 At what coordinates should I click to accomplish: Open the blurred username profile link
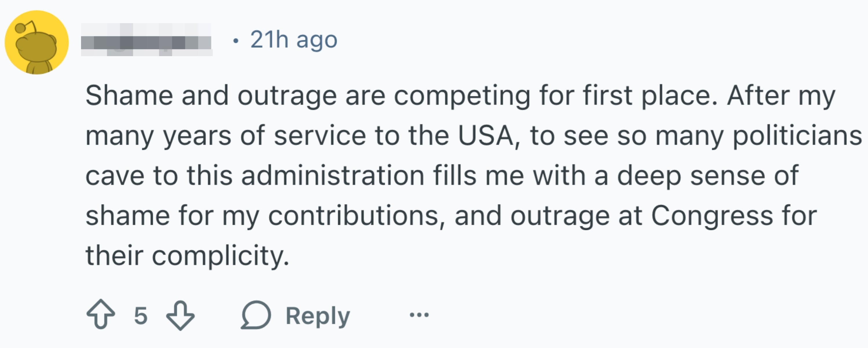(x=146, y=40)
